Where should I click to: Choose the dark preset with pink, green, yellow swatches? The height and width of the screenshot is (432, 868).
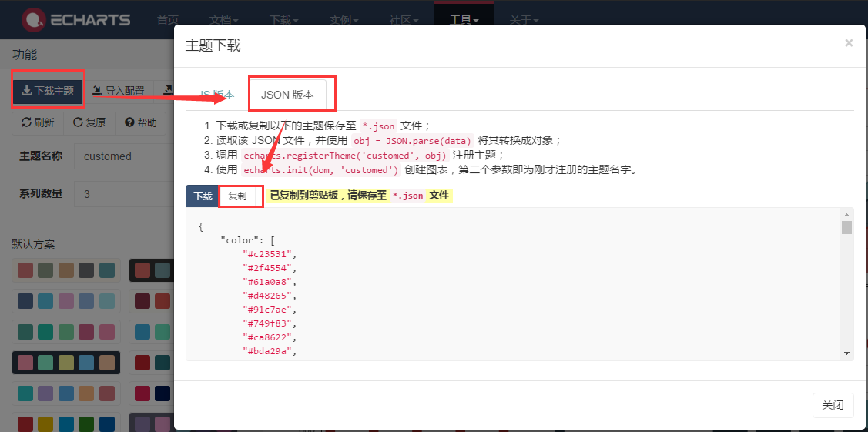[x=66, y=363]
